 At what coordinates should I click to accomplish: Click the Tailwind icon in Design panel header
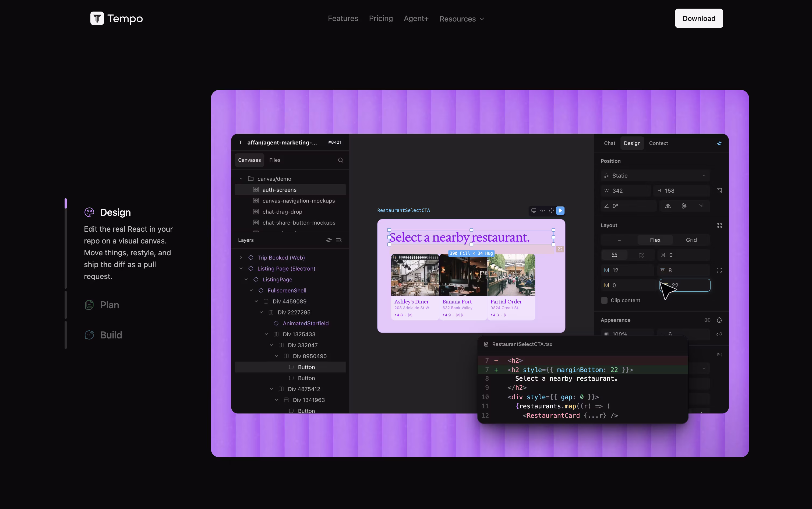tap(719, 143)
